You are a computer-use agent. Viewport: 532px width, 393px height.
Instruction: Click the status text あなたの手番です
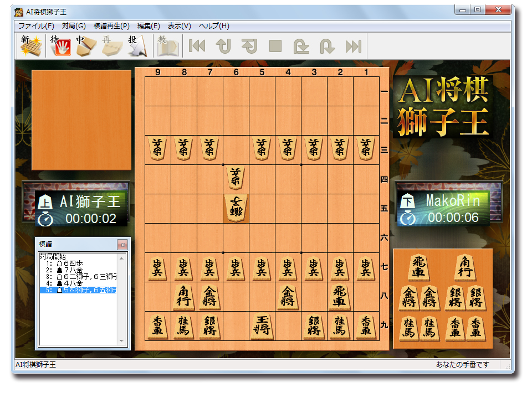462,365
